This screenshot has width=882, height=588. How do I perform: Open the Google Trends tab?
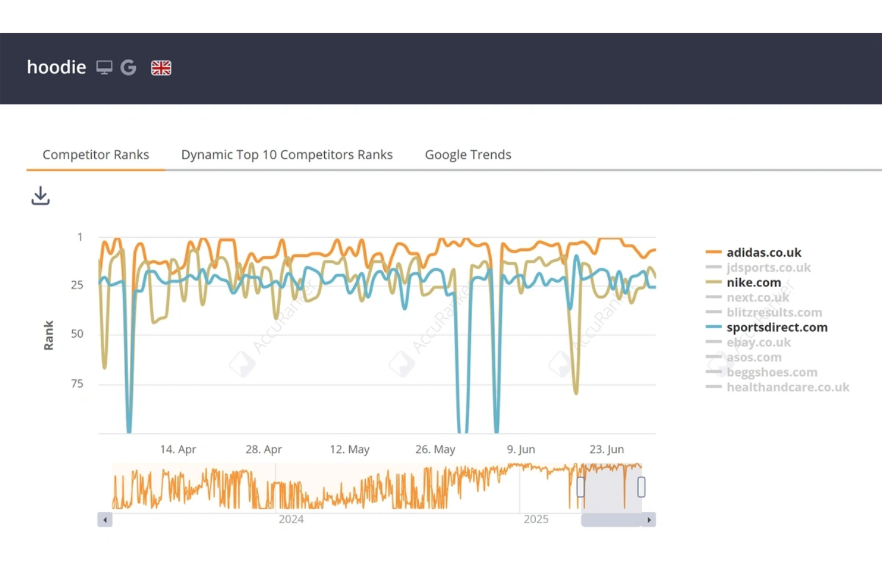468,155
